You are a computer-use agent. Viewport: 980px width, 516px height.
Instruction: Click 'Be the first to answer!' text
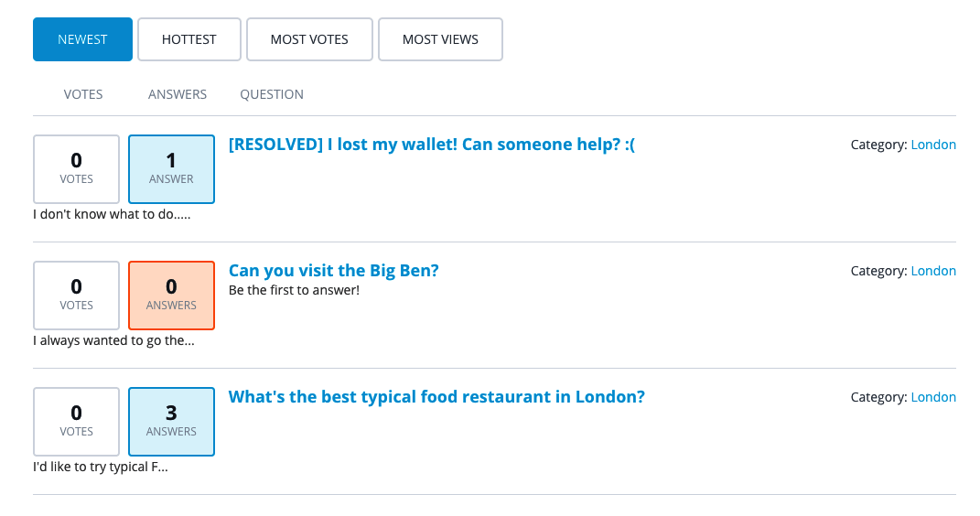click(294, 290)
